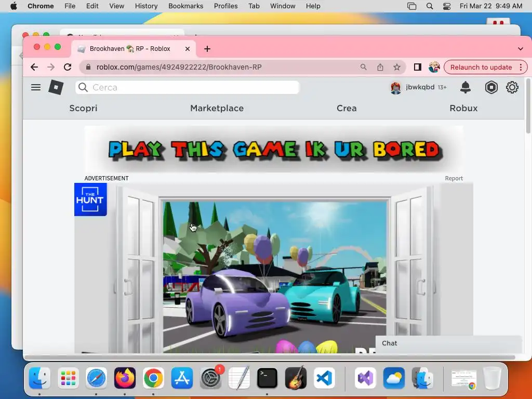The height and width of the screenshot is (399, 532).
Task: Open Finder from the Dock
Action: click(x=39, y=378)
